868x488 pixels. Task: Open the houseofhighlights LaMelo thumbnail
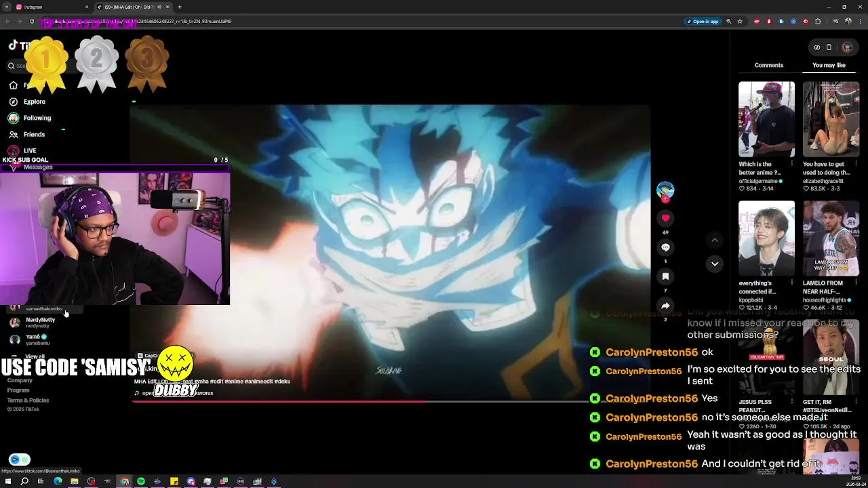click(831, 239)
